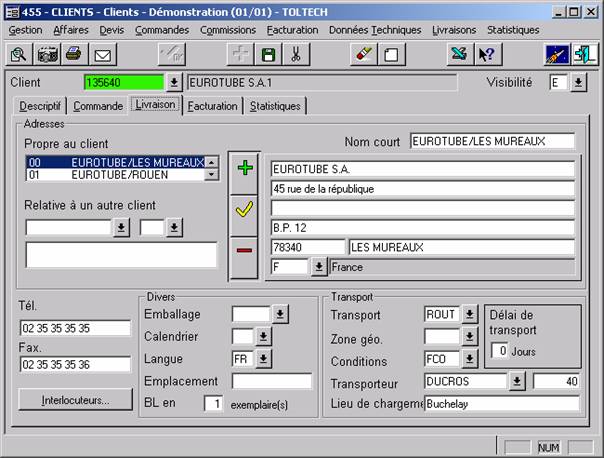Click the green floppy disk save icon
This screenshot has height=458, width=604.
click(x=268, y=54)
